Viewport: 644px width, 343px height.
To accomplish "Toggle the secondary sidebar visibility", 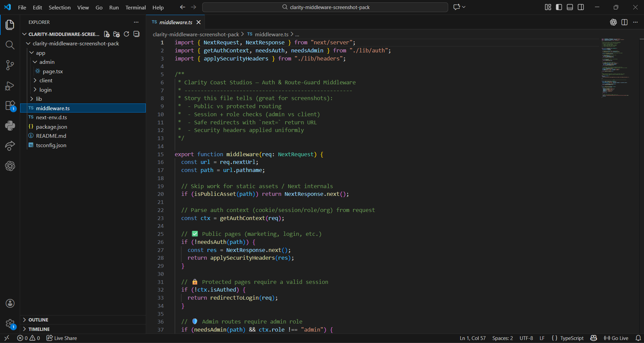I will 581,7.
